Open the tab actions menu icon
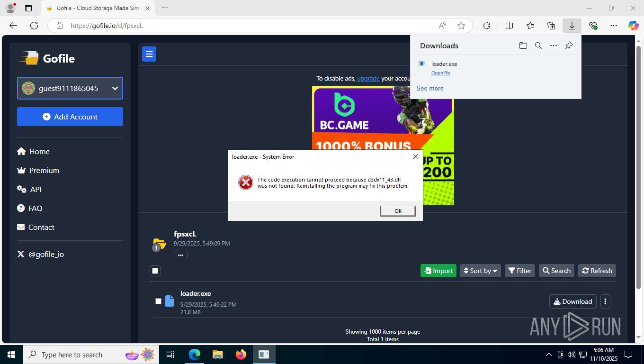The image size is (644, 364). (x=28, y=8)
